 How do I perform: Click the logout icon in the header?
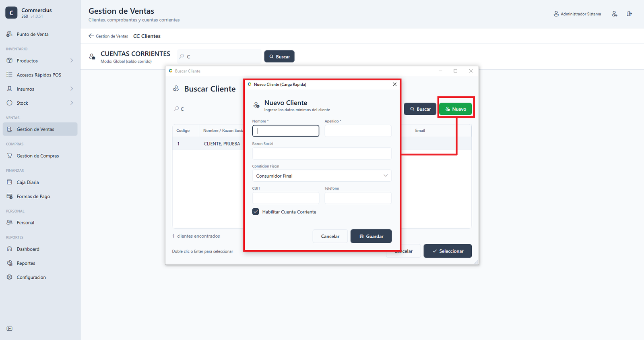coord(629,14)
